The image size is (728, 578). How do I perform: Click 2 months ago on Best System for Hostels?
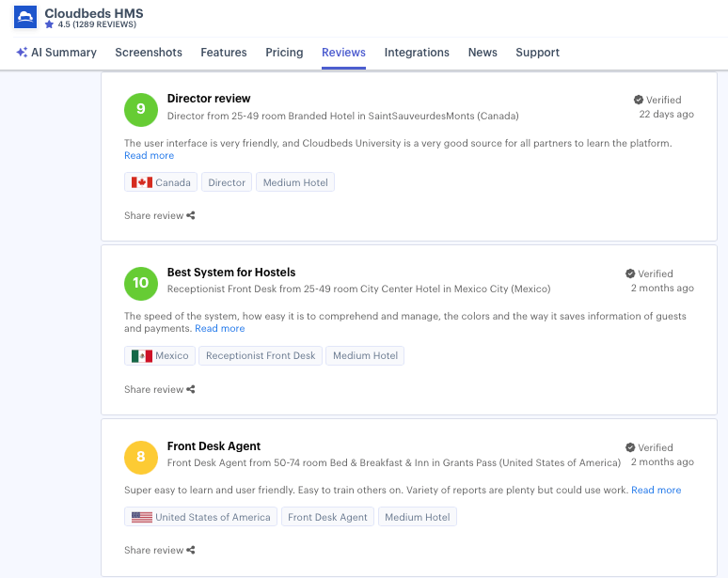662,289
